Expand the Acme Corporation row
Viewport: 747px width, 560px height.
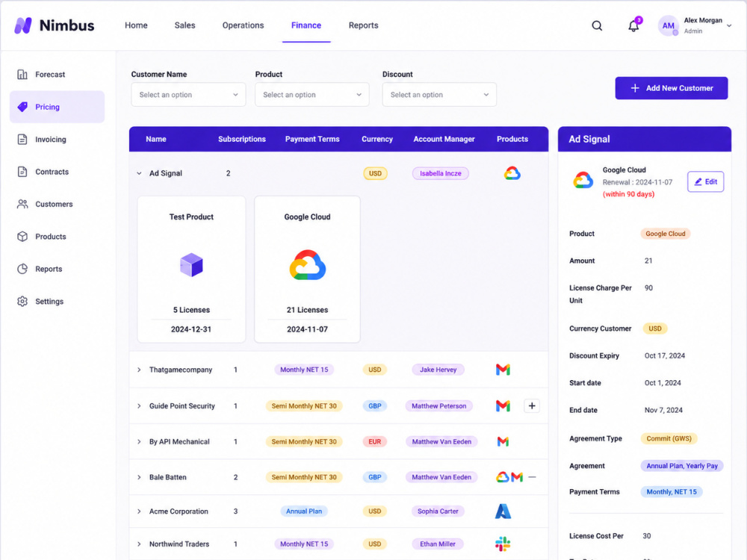pyautogui.click(x=139, y=511)
